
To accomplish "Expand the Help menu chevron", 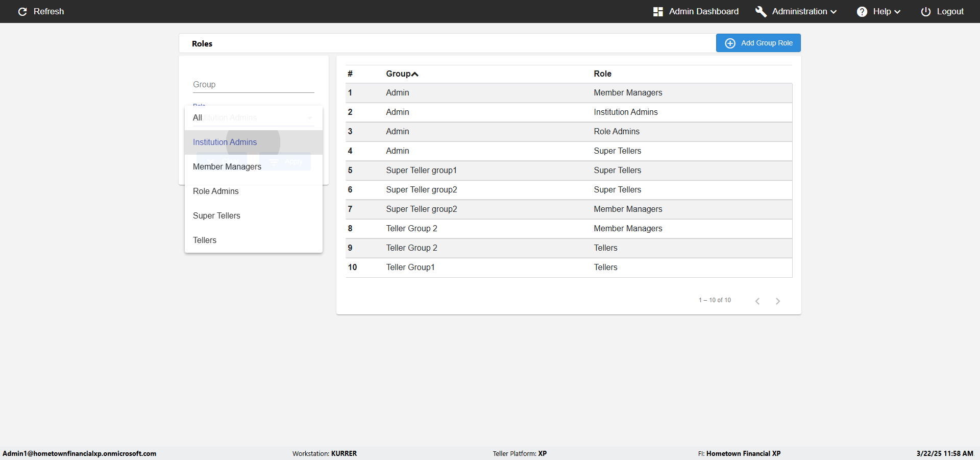I will [x=897, y=12].
